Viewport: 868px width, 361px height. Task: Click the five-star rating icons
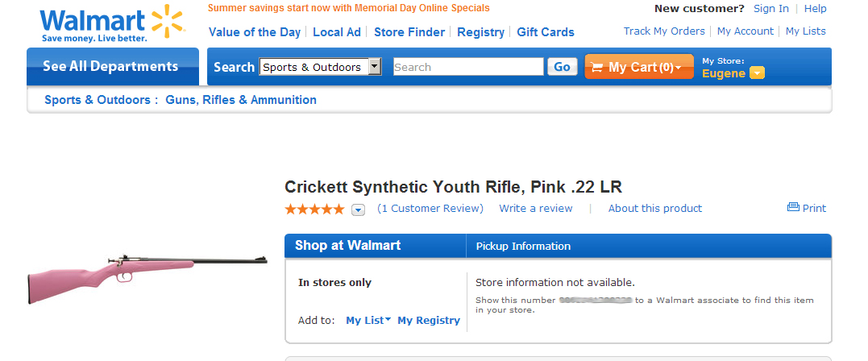click(314, 210)
